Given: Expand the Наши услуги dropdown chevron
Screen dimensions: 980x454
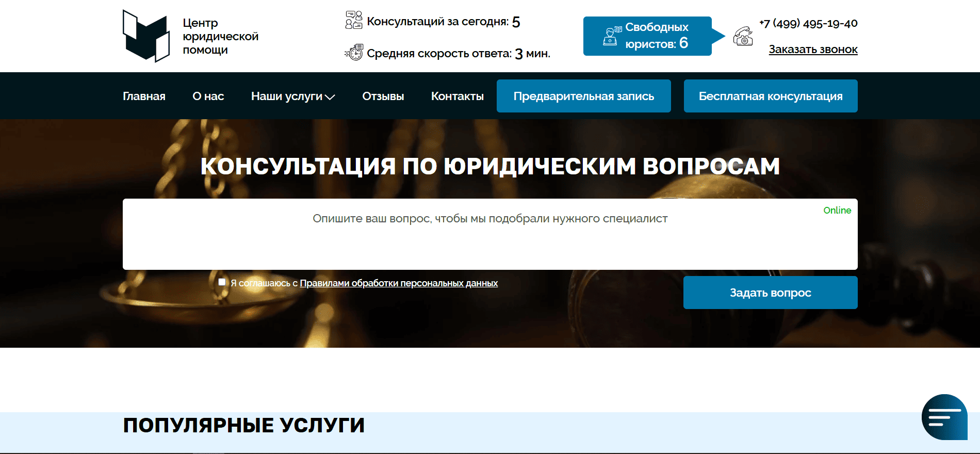Looking at the screenshot, I should point(330,97).
